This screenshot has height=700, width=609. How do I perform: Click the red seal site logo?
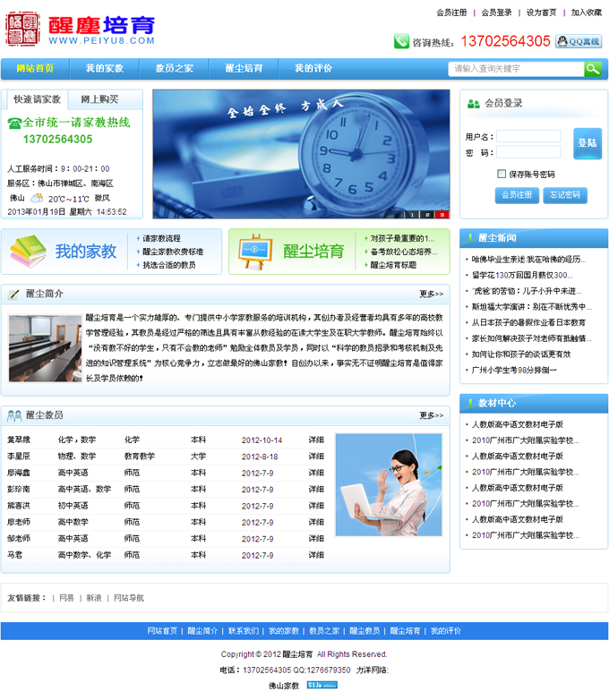22,30
